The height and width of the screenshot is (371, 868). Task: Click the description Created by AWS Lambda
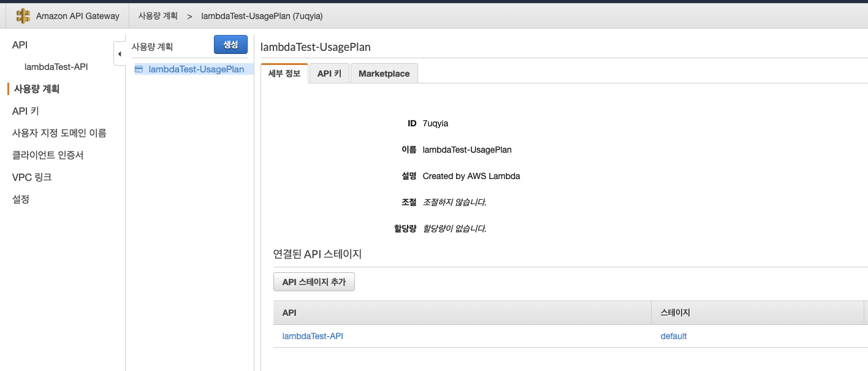(x=471, y=176)
